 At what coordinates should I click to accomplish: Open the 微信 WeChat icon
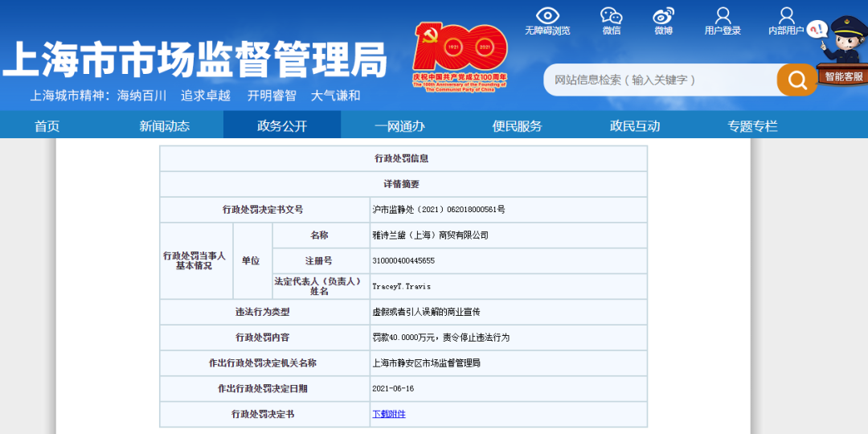coord(611,15)
